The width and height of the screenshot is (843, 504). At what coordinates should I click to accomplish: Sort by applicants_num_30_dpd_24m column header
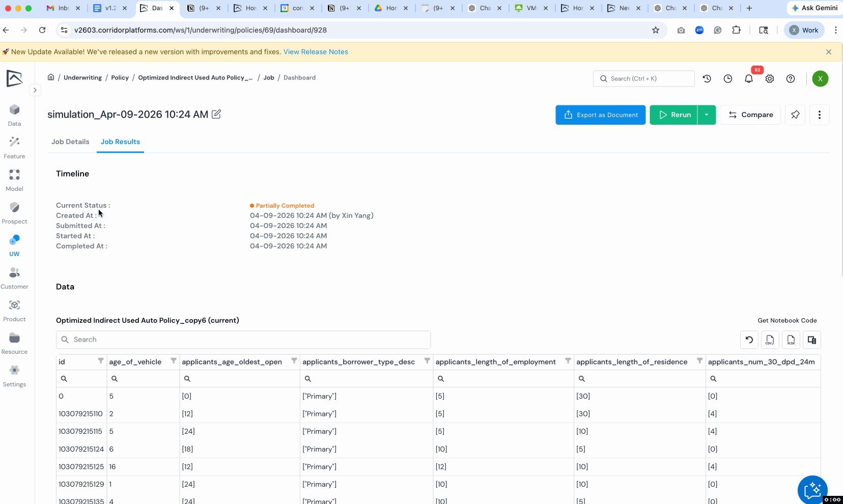(x=761, y=361)
